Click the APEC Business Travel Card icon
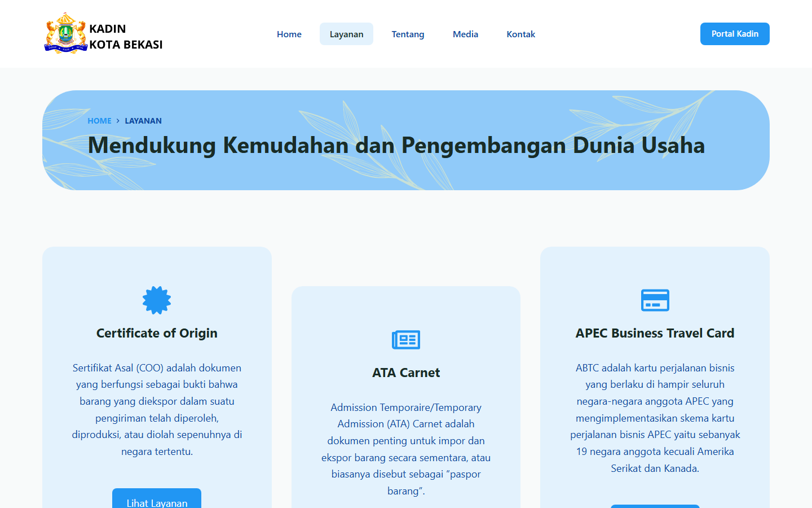Screen dimensions: 812x508 [655, 300]
